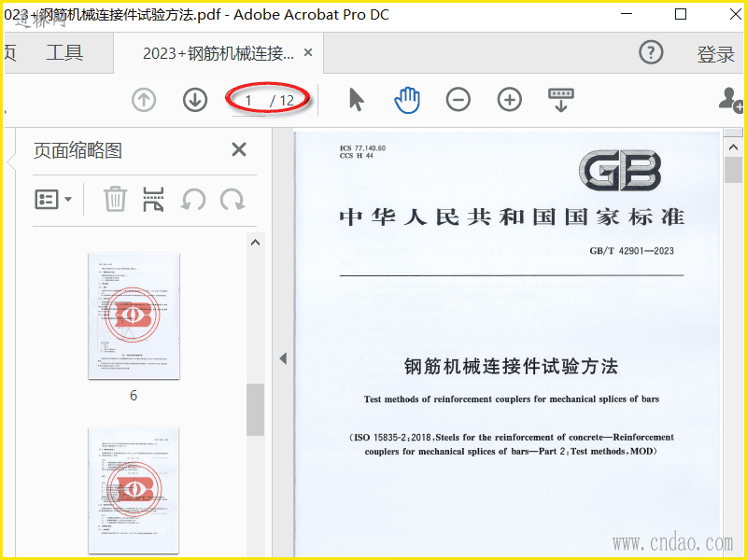This screenshot has width=747, height=560.
Task: Click the heading 中华人民共和国国家标准
Action: [512, 217]
